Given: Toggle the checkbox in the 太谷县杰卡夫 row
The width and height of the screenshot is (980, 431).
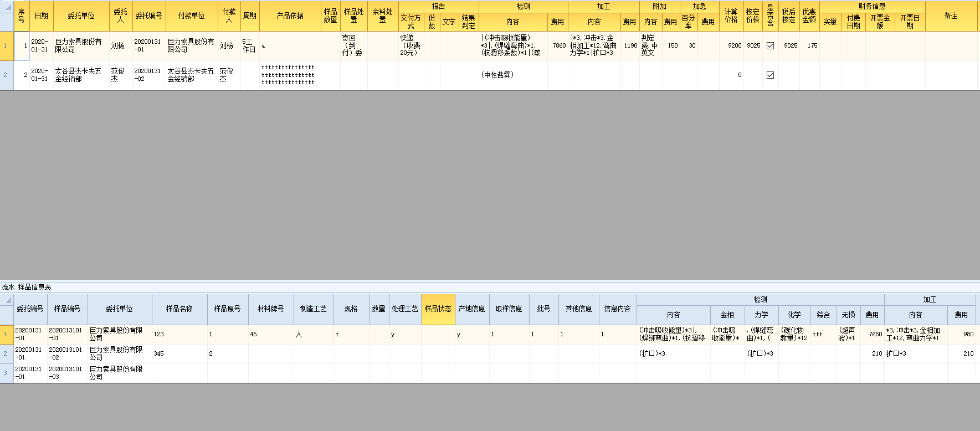Looking at the screenshot, I should pyautogui.click(x=770, y=75).
